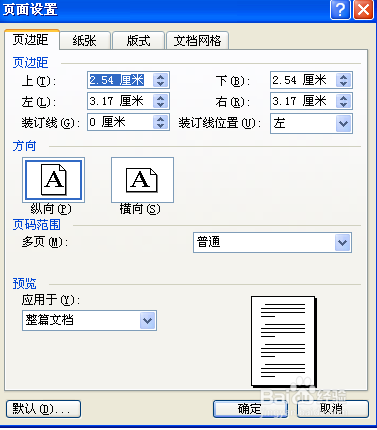Decrease the 下 bottom margin with down arrow
Image resolution: width=377 pixels, height=430 pixels.
coord(344,84)
